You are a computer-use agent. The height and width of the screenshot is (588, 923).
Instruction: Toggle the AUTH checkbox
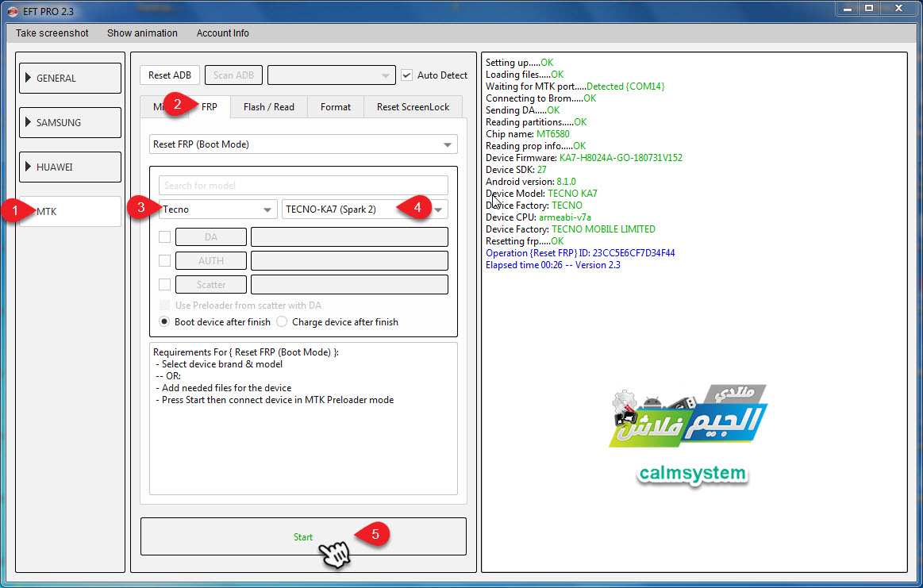tap(165, 261)
